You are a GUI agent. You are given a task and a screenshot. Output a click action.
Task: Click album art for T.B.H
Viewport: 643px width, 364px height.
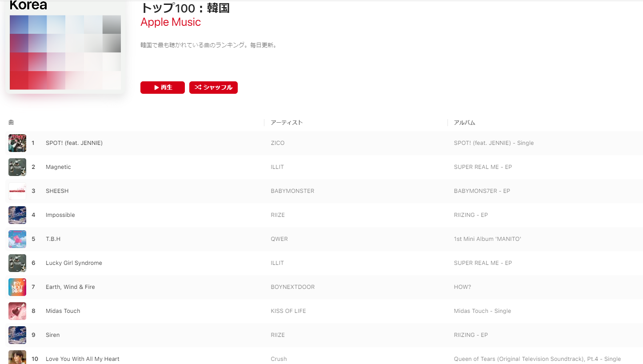[17, 239]
